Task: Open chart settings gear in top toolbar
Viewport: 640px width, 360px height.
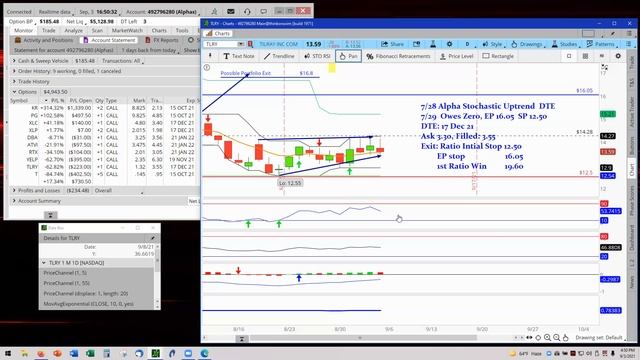Action: 449,44
